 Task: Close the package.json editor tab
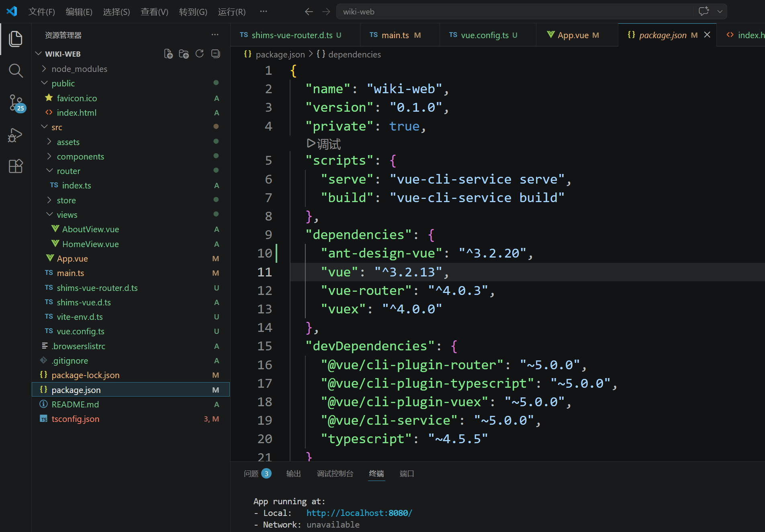click(x=707, y=35)
